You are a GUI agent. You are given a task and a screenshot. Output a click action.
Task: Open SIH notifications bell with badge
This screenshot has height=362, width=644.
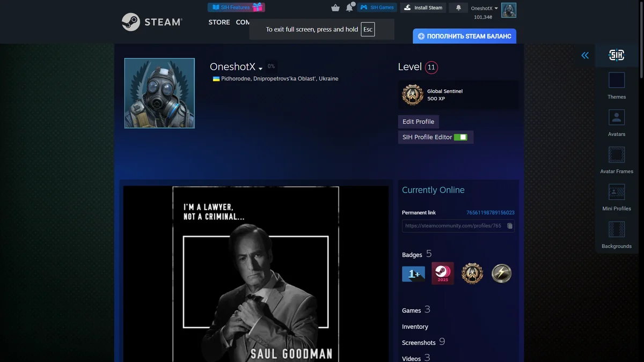point(350,7)
